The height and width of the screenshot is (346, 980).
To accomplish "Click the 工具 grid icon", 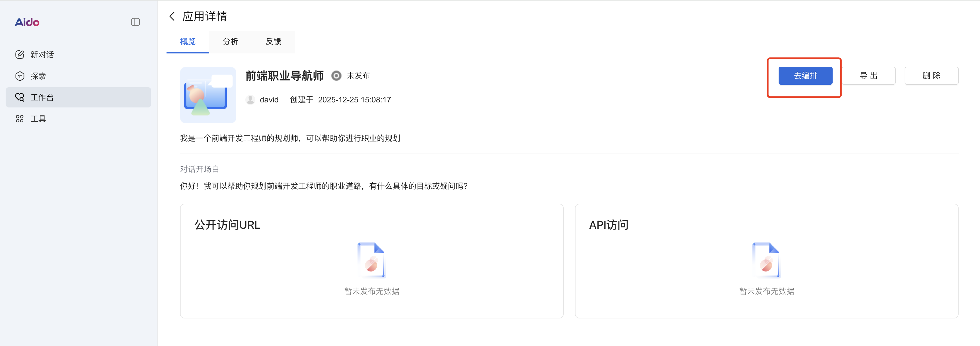I will (x=20, y=119).
